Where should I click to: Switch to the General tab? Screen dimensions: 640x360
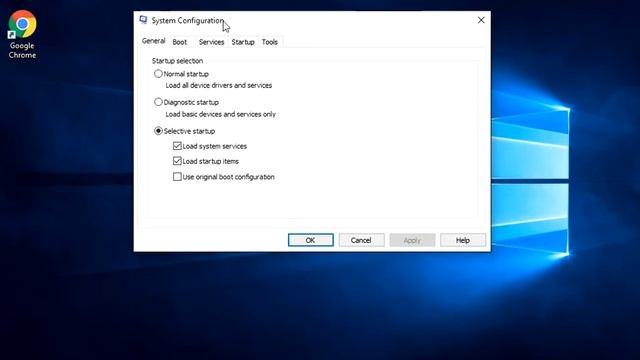(x=153, y=41)
